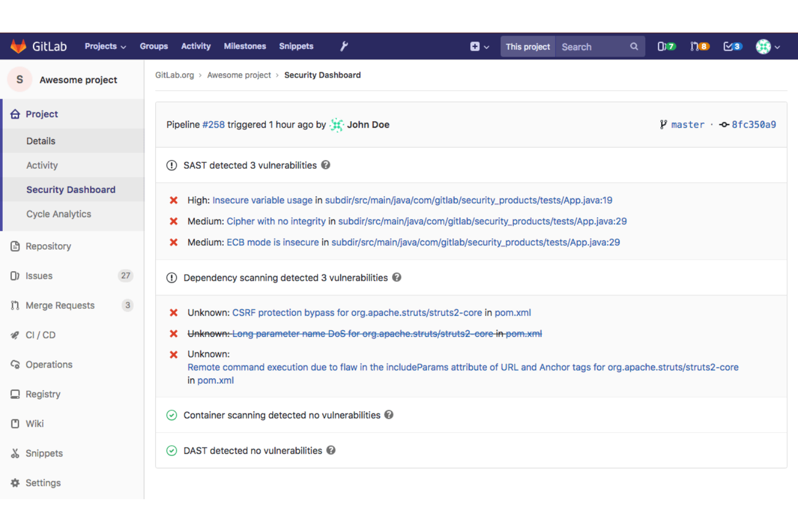Click red X beside Insecure variable usage

[174, 201]
